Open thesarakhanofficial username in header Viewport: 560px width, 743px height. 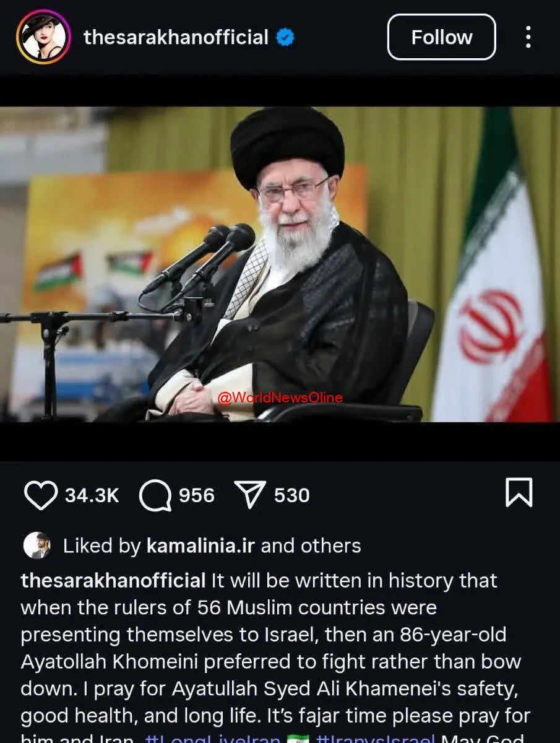pos(176,37)
